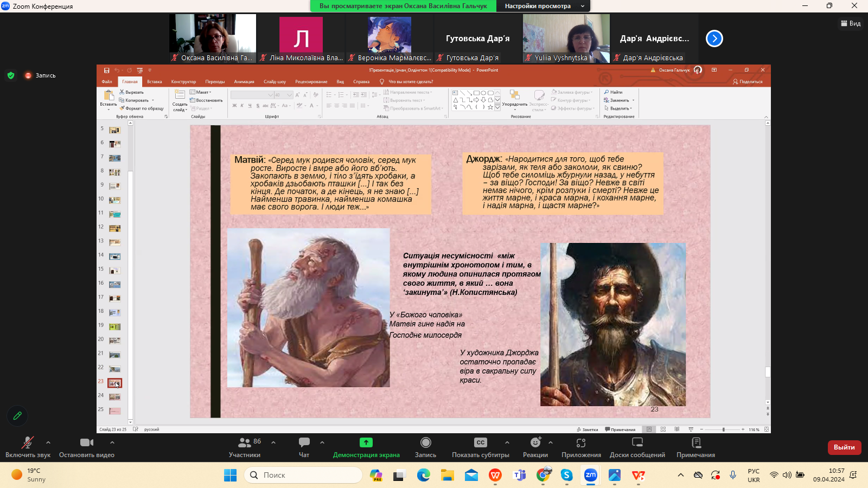Click the annotation pencil icon
Screen dimensions: 868x488
point(17,416)
